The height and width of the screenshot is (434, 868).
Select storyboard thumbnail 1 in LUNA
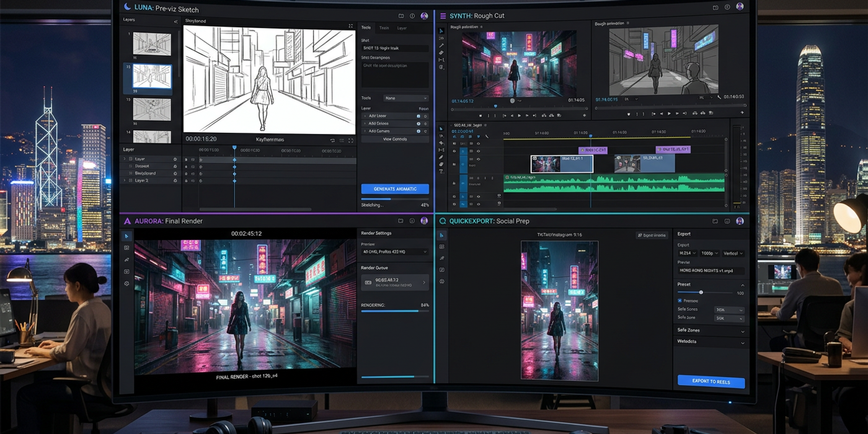[152, 44]
